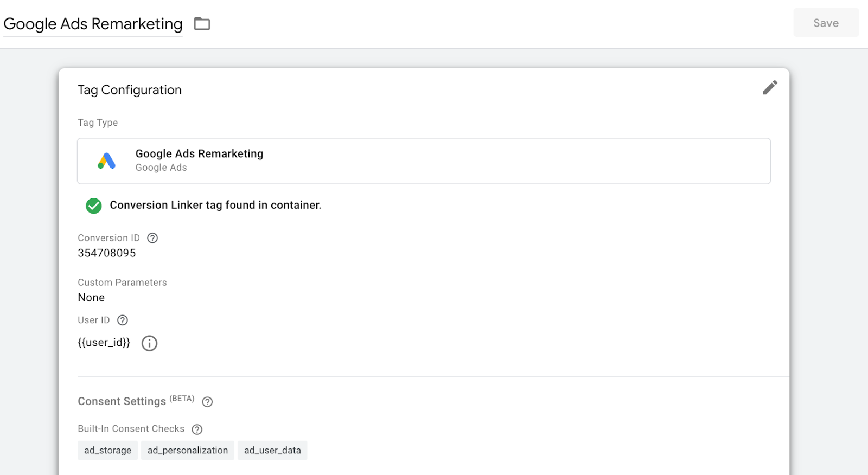
Task: Click the ad_personalization consent chip
Action: 188,450
